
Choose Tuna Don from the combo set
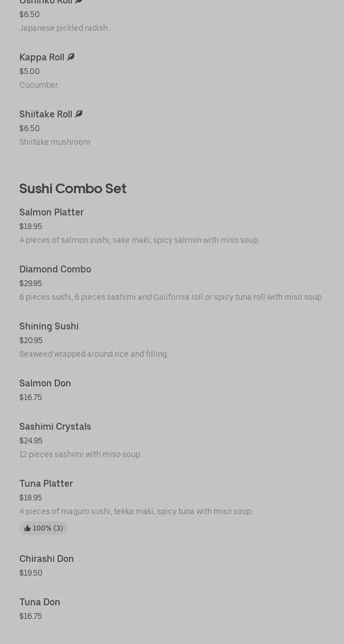click(40, 602)
